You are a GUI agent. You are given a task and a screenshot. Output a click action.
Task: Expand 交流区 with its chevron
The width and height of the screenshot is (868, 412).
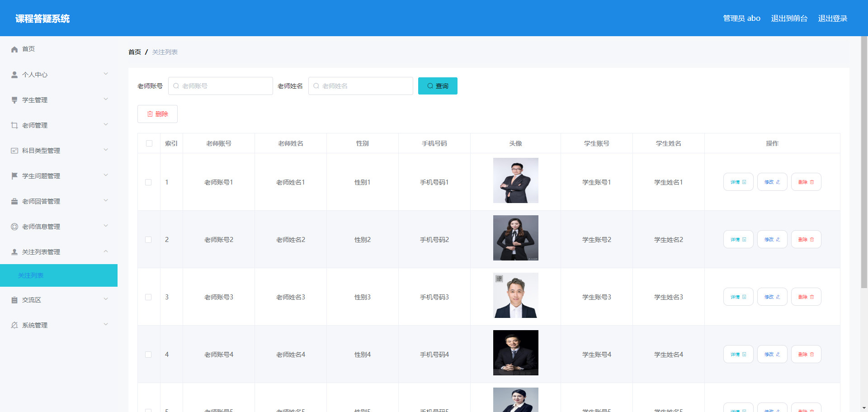point(106,299)
